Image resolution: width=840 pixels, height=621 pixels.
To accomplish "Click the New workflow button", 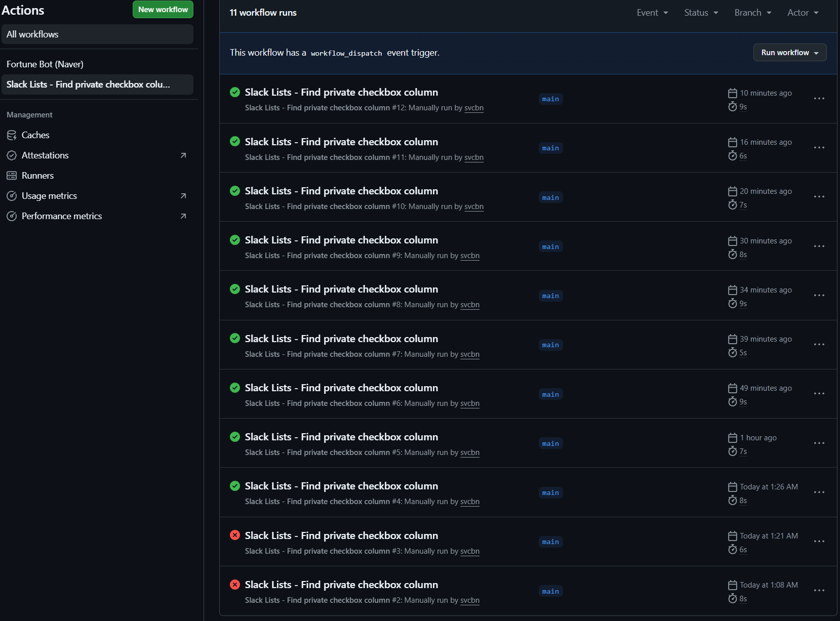I will (163, 10).
